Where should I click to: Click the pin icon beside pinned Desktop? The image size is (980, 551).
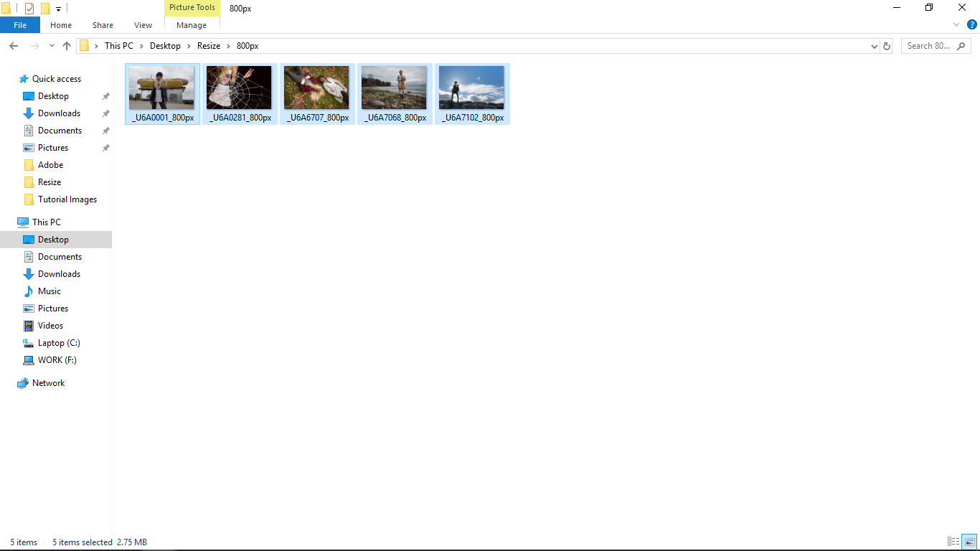[x=106, y=96]
